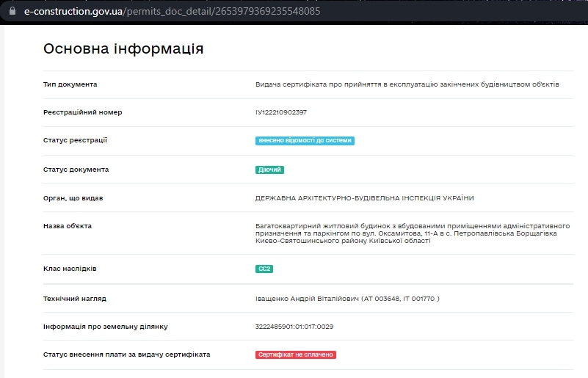Click the object name 'Багатоквартирний житловий будинок...' text
The width and height of the screenshot is (588, 378).
pyautogui.click(x=413, y=233)
